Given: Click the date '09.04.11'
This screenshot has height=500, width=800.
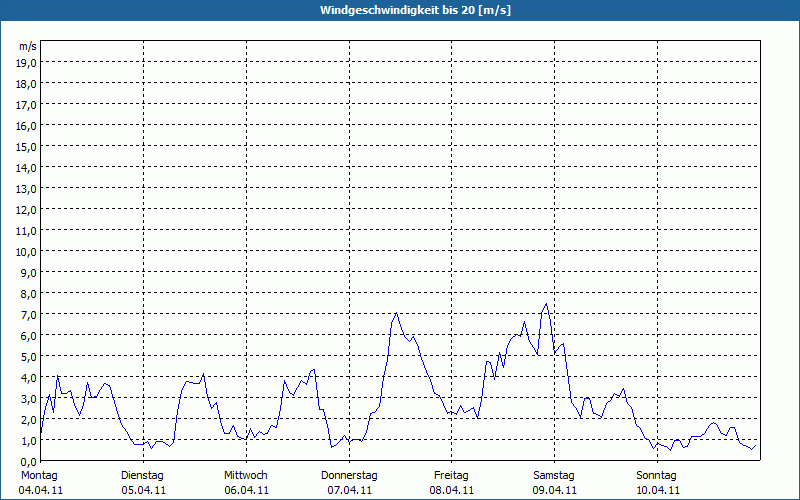Looking at the screenshot, I should pyautogui.click(x=555, y=490).
